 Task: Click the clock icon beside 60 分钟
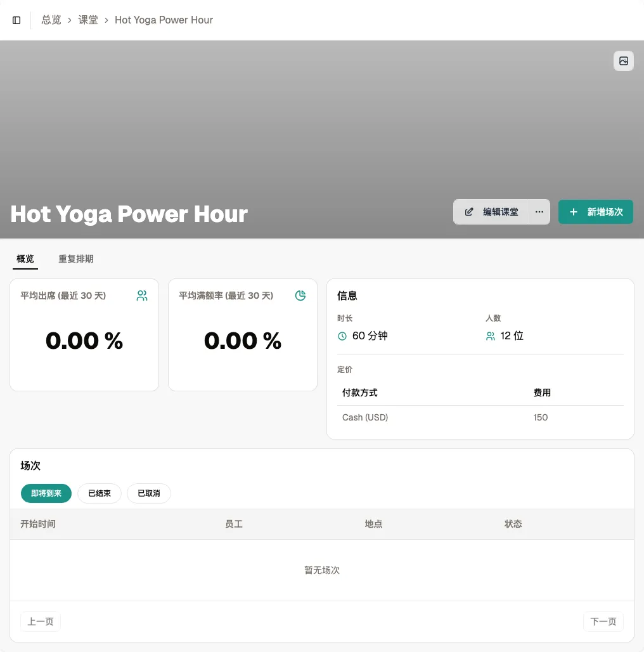tap(342, 336)
